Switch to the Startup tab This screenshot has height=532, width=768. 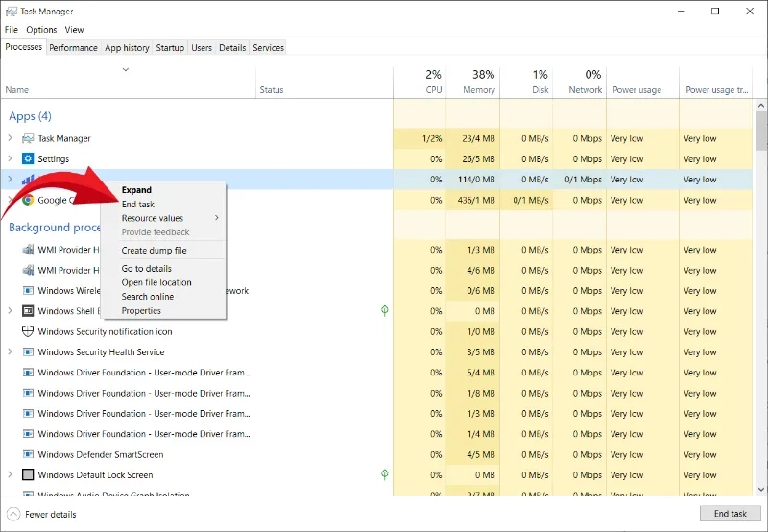click(x=170, y=47)
